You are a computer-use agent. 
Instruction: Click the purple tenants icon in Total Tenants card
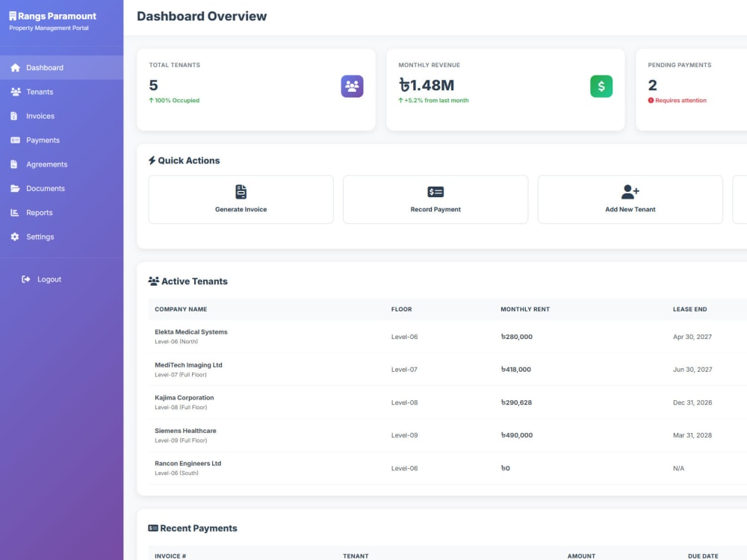pos(352,86)
